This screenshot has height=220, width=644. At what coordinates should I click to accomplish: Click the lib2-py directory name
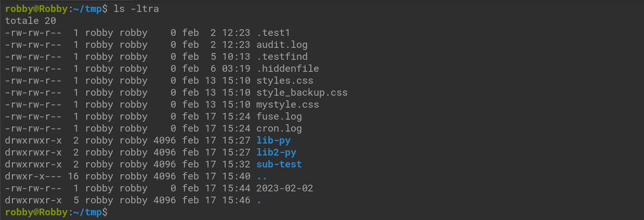click(276, 152)
